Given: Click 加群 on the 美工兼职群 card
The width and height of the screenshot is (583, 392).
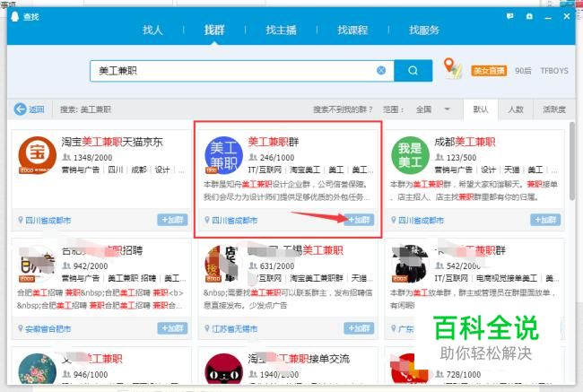Looking at the screenshot, I should pyautogui.click(x=359, y=220).
